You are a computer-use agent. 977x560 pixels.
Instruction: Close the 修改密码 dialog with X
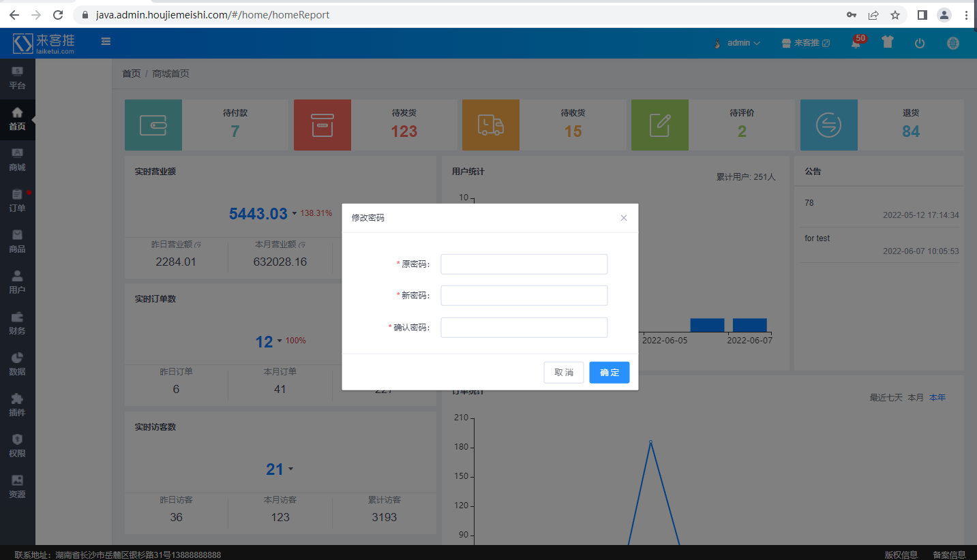[623, 218]
